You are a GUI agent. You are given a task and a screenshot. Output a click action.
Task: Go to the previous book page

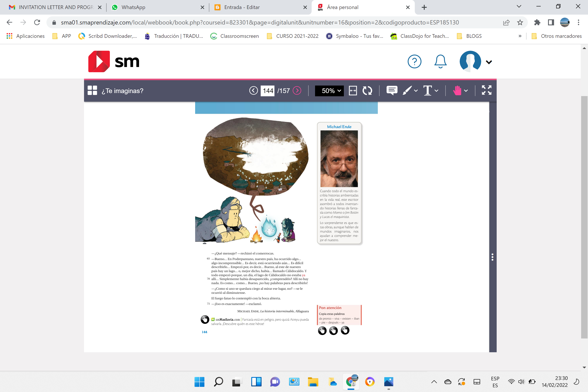point(253,90)
